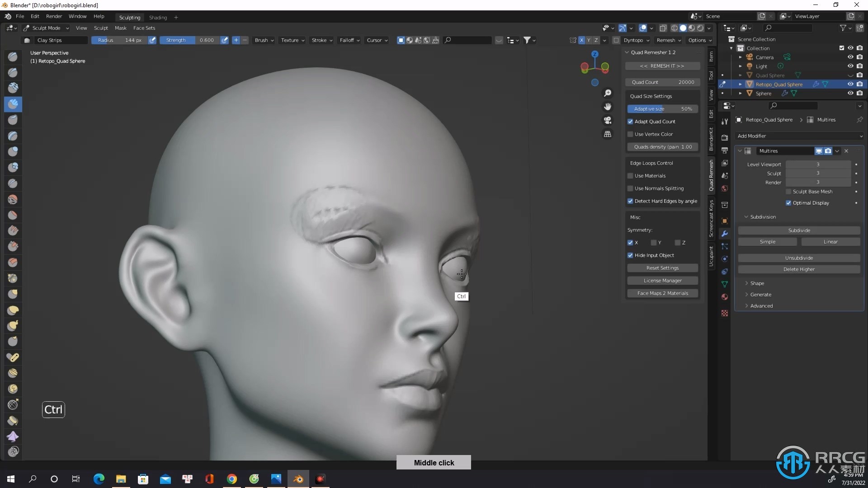This screenshot has height=488, width=868.
Task: Switch to rendered viewport shading sphere
Action: pos(700,28)
